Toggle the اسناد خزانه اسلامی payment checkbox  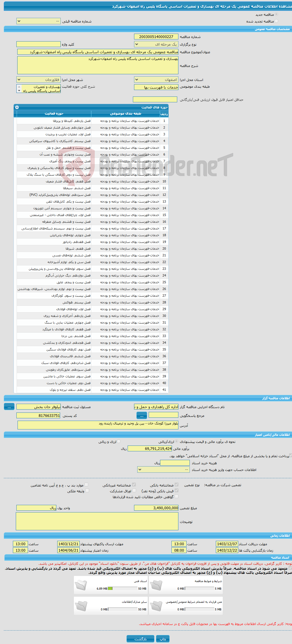coord(290,455)
